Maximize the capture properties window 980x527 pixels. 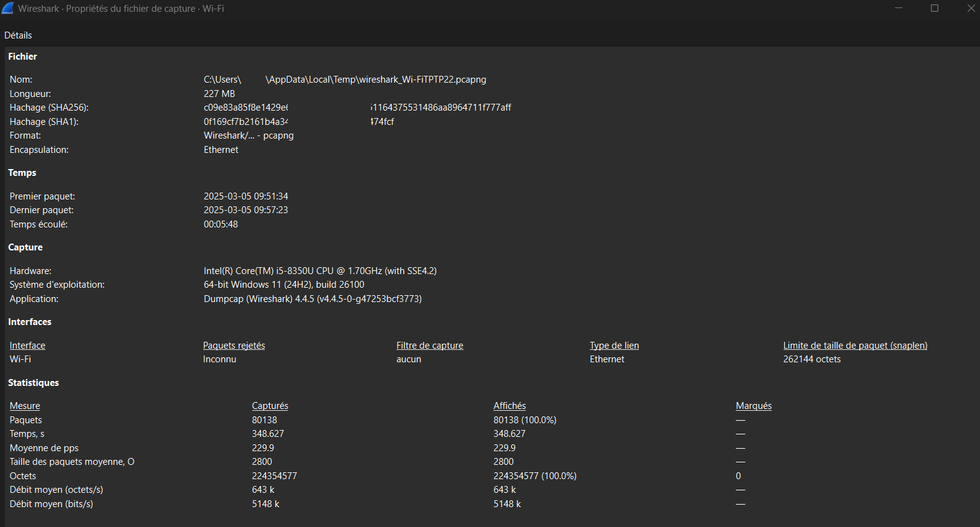tap(934, 8)
